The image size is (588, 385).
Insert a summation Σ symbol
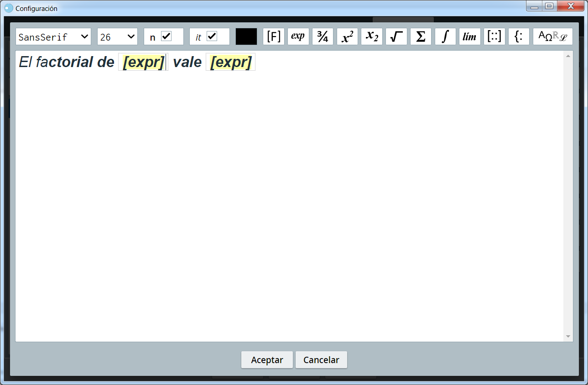(x=421, y=36)
